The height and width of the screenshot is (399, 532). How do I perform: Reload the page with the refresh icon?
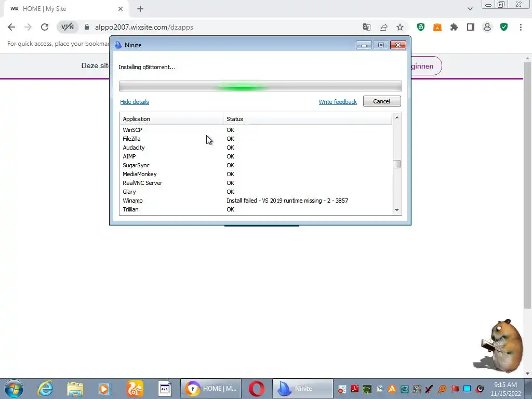[x=45, y=27]
